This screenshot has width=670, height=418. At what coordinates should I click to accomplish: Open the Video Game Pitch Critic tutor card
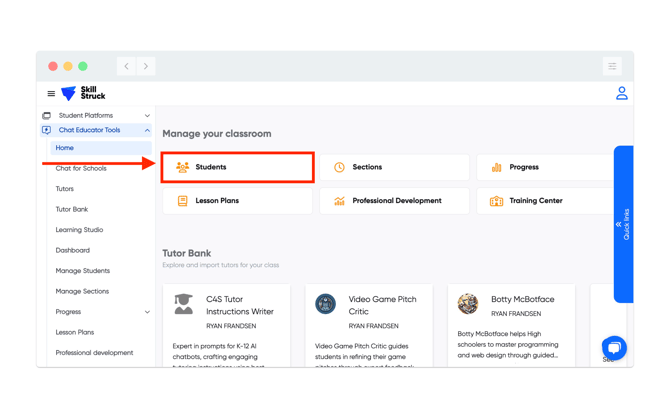(368, 325)
